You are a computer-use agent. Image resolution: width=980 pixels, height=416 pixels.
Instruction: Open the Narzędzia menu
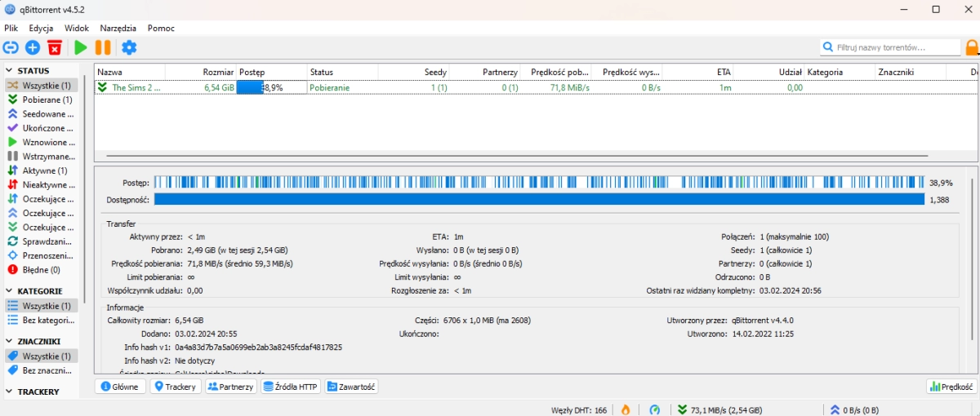tap(118, 28)
